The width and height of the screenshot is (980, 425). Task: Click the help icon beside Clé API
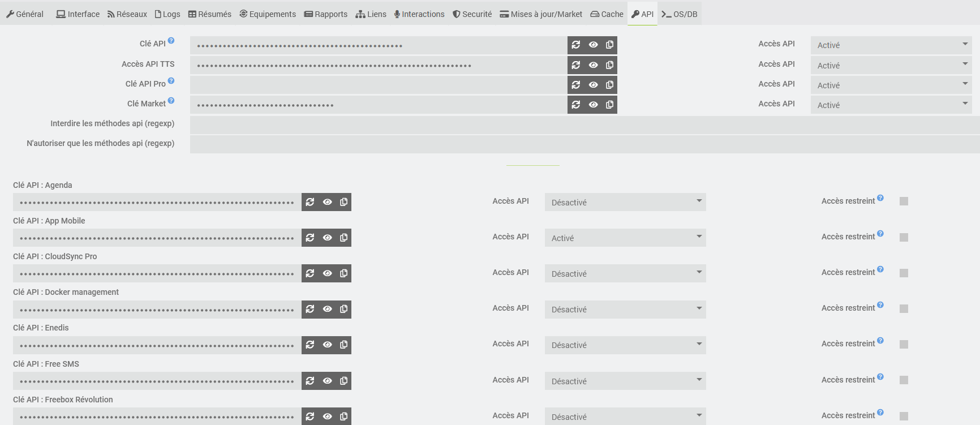click(x=171, y=41)
